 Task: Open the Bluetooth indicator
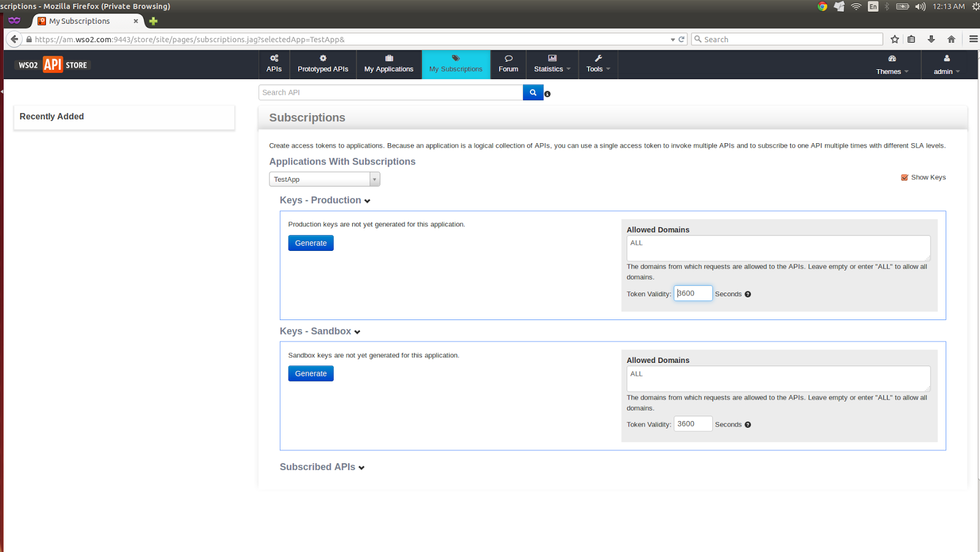pyautogui.click(x=887, y=6)
